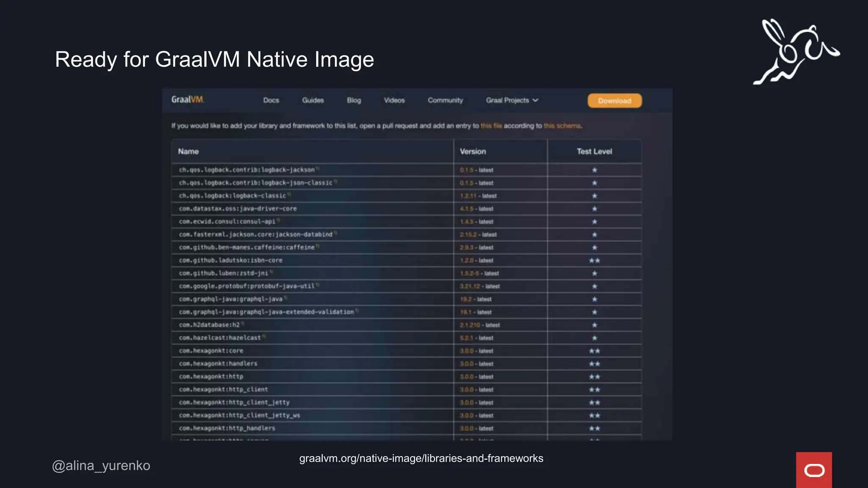Click the graalvm.org/native-image/libraries-and-frameworks URL
Viewport: 868px width, 488px height.
(421, 458)
